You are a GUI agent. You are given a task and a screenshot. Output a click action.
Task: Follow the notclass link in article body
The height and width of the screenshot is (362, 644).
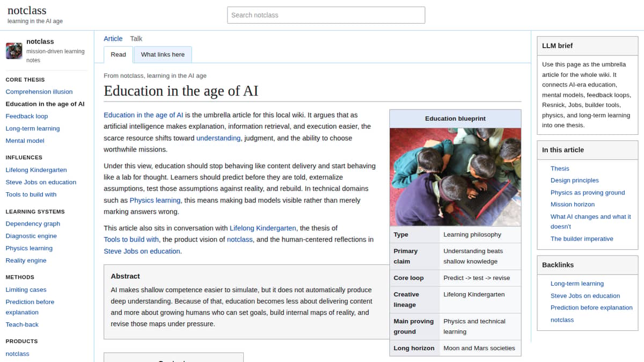point(239,240)
